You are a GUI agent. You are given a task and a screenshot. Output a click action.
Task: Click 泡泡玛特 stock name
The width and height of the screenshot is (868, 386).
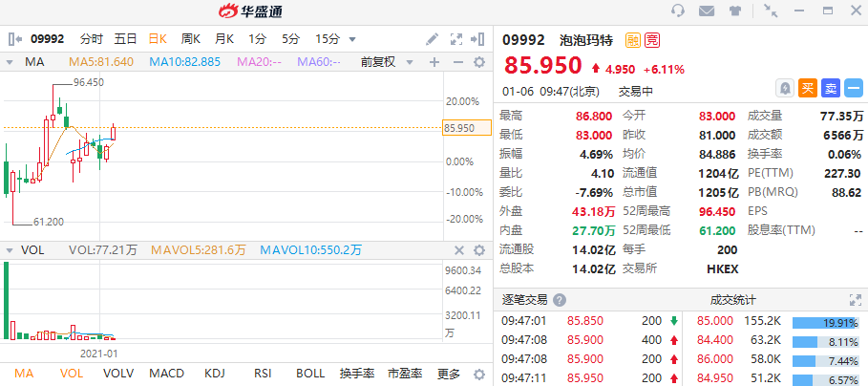[x=586, y=40]
